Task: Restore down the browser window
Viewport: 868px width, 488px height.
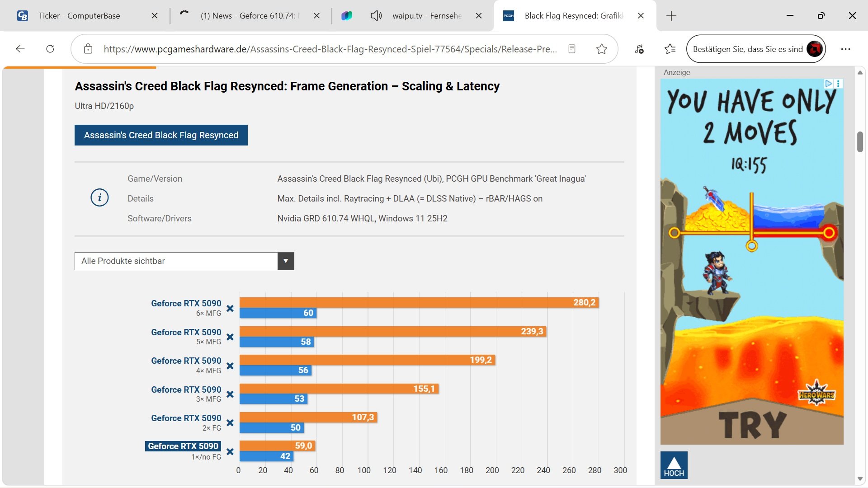Action: click(x=821, y=16)
